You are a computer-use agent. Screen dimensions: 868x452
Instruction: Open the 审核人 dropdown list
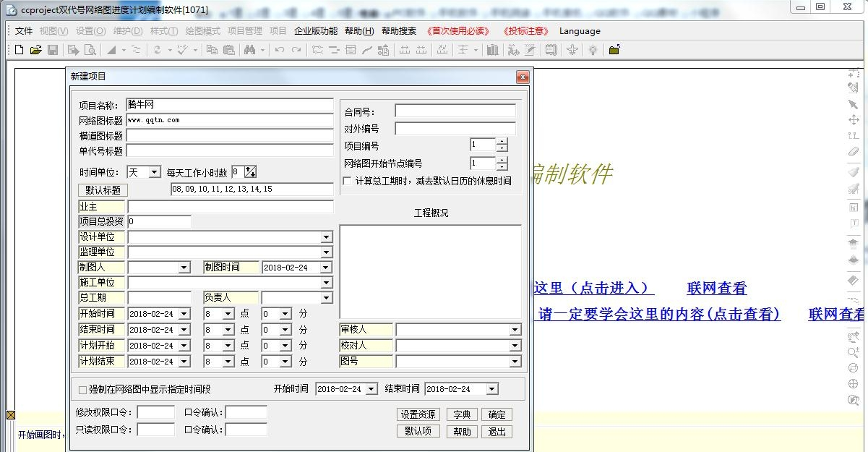coord(515,330)
